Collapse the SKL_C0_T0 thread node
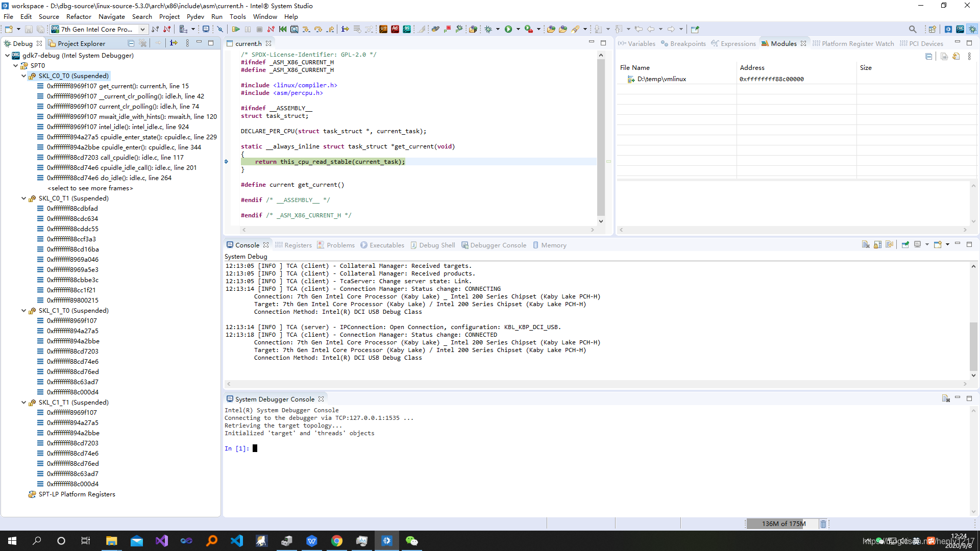980x551 pixels. [x=23, y=76]
